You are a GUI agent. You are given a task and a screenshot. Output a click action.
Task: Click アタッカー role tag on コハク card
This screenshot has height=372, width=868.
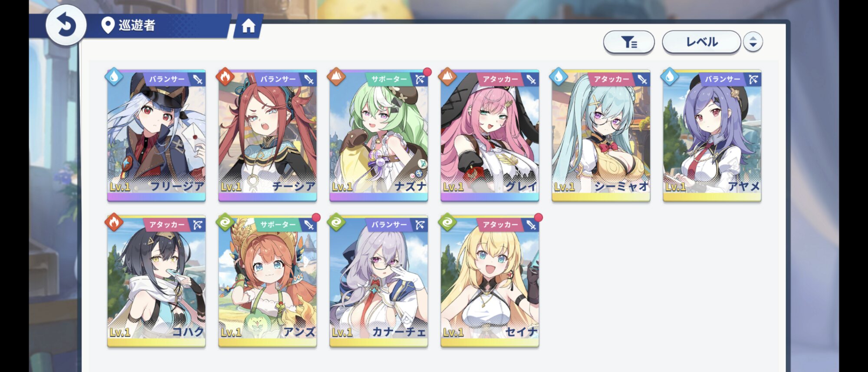pos(167,225)
